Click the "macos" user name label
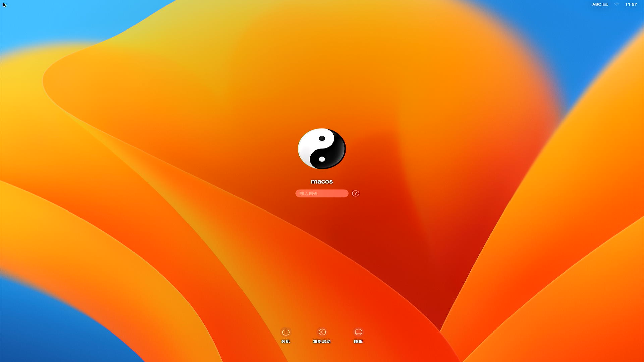The width and height of the screenshot is (644, 362). click(x=322, y=181)
